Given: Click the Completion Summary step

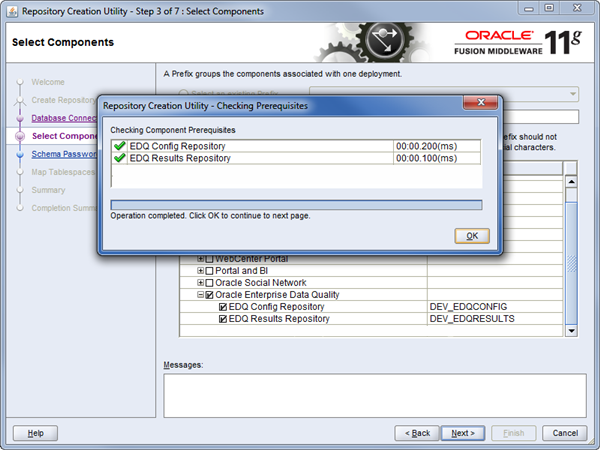Looking at the screenshot, I should point(64,208).
